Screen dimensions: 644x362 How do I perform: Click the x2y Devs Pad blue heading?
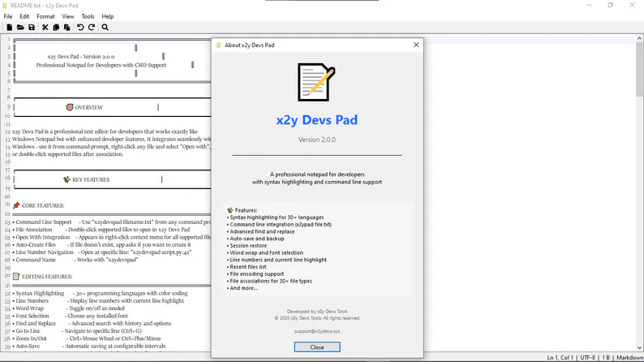coord(316,119)
